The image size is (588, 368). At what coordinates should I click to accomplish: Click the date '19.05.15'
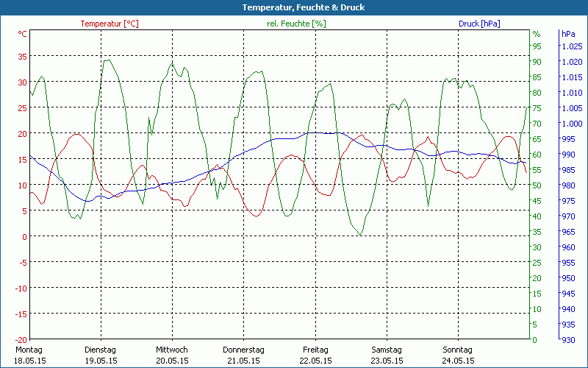[101, 361]
